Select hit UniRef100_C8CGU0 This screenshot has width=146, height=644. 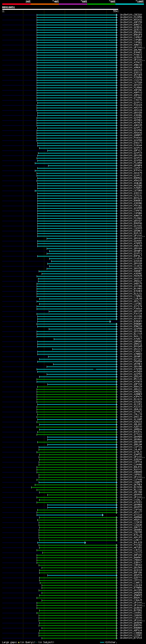point(131,15)
